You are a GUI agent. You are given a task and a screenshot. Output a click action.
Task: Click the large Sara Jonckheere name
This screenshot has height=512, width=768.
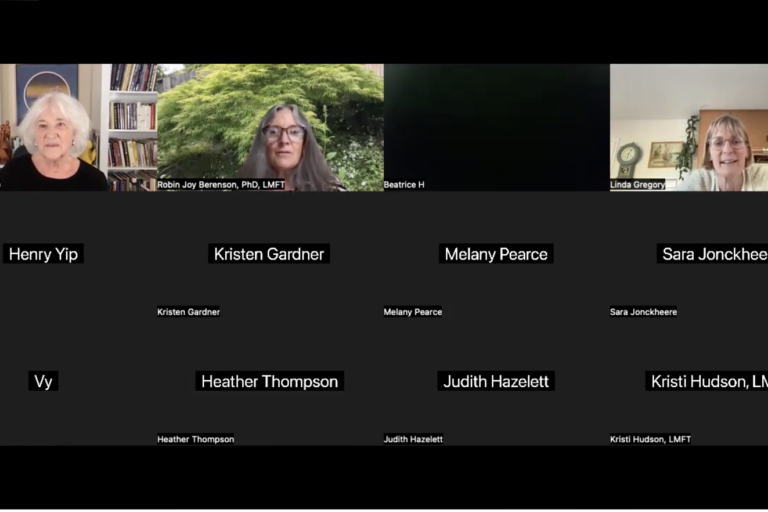coord(714,254)
